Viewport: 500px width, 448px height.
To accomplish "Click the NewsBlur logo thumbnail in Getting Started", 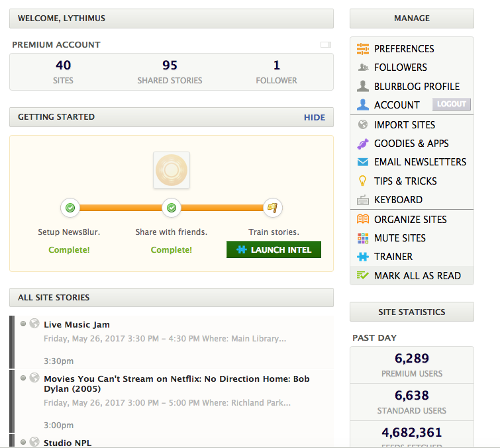I will (172, 170).
